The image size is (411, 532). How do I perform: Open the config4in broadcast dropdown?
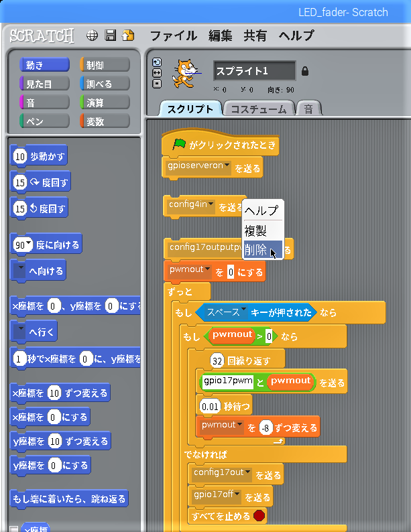click(x=191, y=205)
